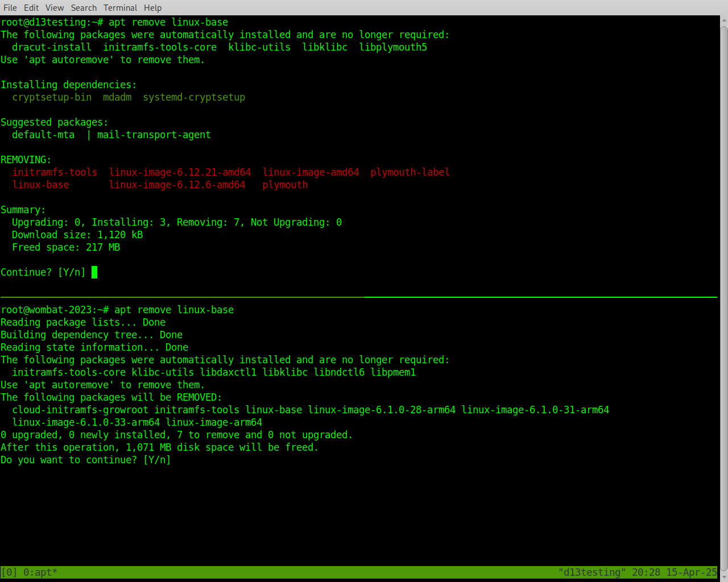Click the scrollbar up arrow

(723, 20)
